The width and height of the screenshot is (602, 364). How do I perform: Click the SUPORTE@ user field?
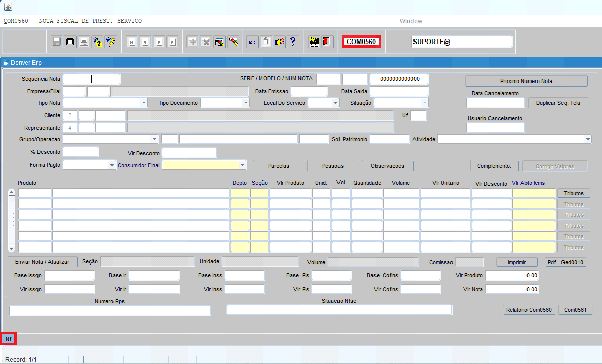[462, 42]
